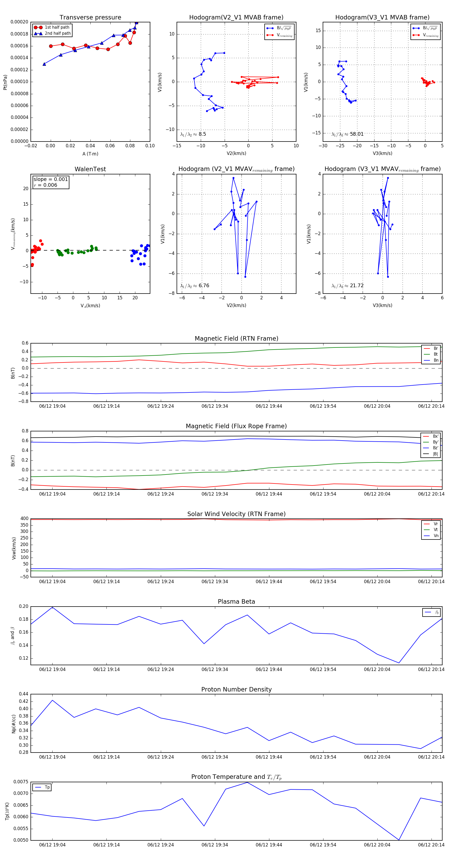This screenshot has height=868, width=473.
Task: Click the 'r = 0.006' annotation
Action: pos(45,185)
